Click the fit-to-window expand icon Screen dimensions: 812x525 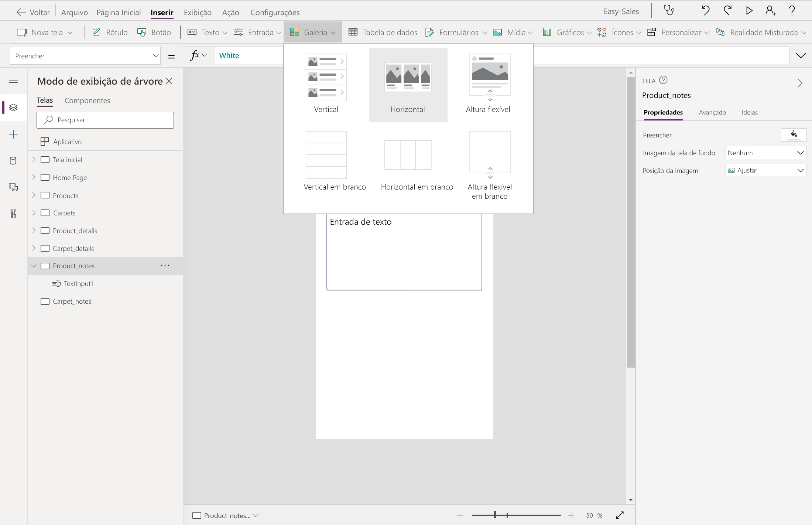pyautogui.click(x=620, y=515)
